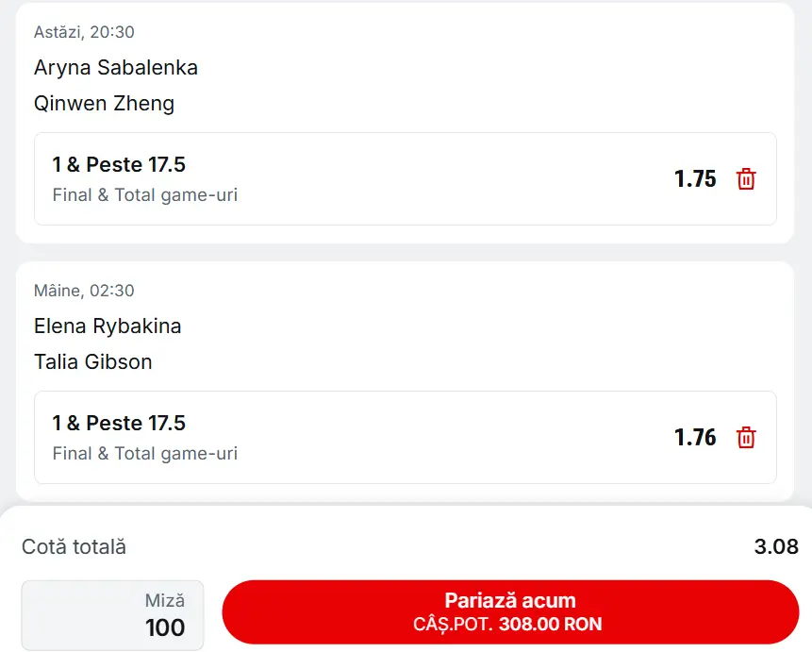This screenshot has width=812, height=652.
Task: Open the Elena Rybakina match details
Action: point(107,326)
